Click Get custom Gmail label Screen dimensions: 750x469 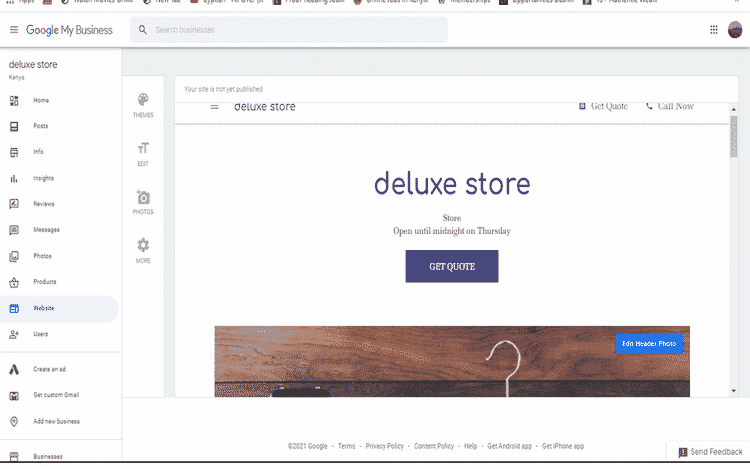coord(56,395)
